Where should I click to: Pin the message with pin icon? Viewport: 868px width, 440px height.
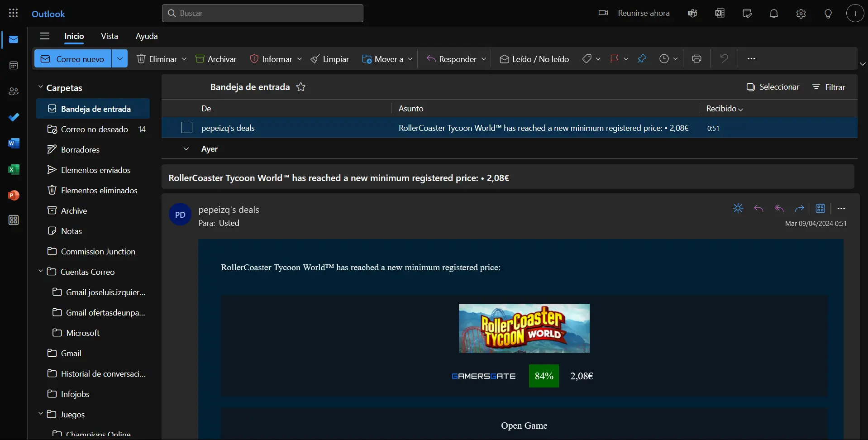[642, 59]
